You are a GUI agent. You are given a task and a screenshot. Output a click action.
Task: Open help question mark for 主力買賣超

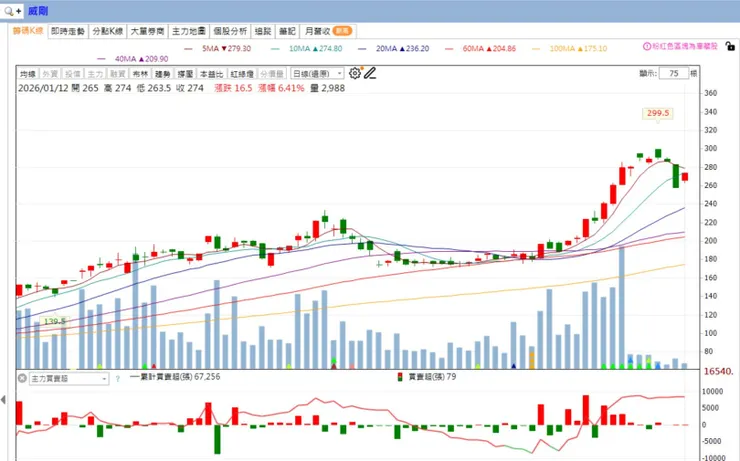(118, 378)
